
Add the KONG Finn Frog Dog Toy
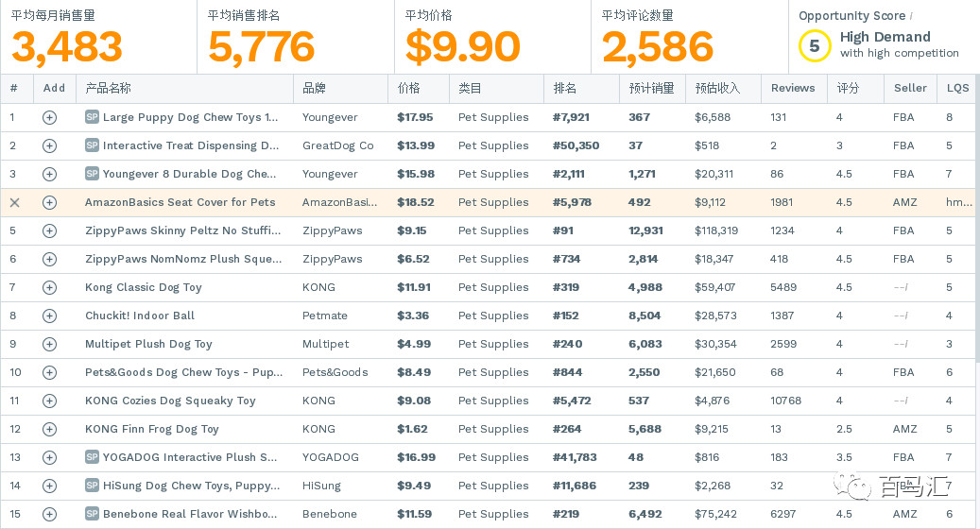49,430
